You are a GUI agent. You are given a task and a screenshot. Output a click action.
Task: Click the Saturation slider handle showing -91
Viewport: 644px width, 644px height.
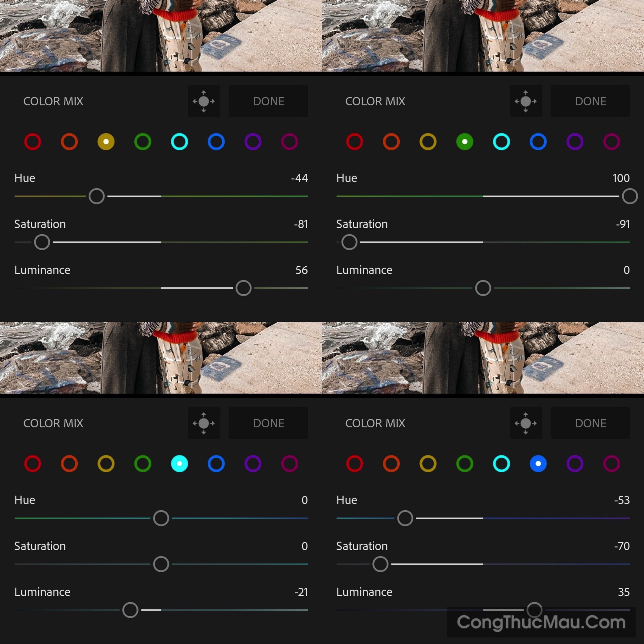(349, 242)
